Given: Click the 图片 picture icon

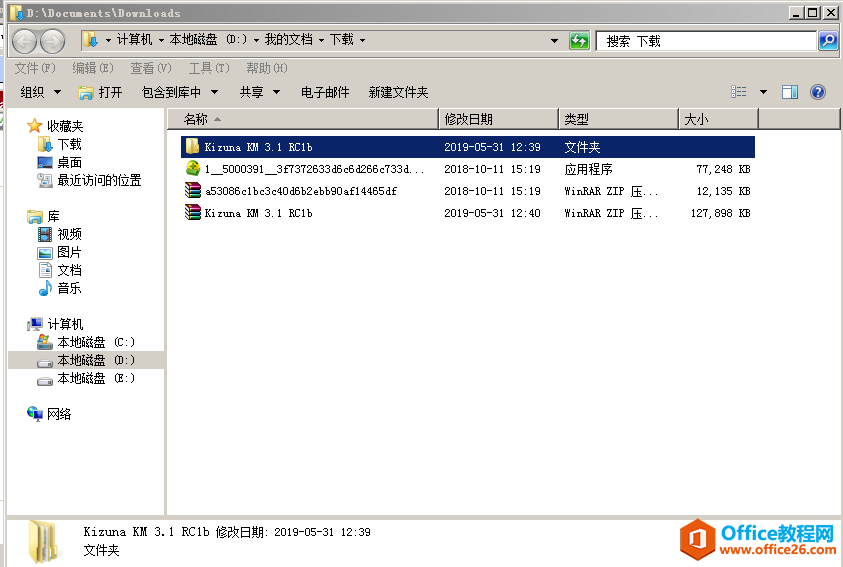Looking at the screenshot, I should pyautogui.click(x=45, y=253).
